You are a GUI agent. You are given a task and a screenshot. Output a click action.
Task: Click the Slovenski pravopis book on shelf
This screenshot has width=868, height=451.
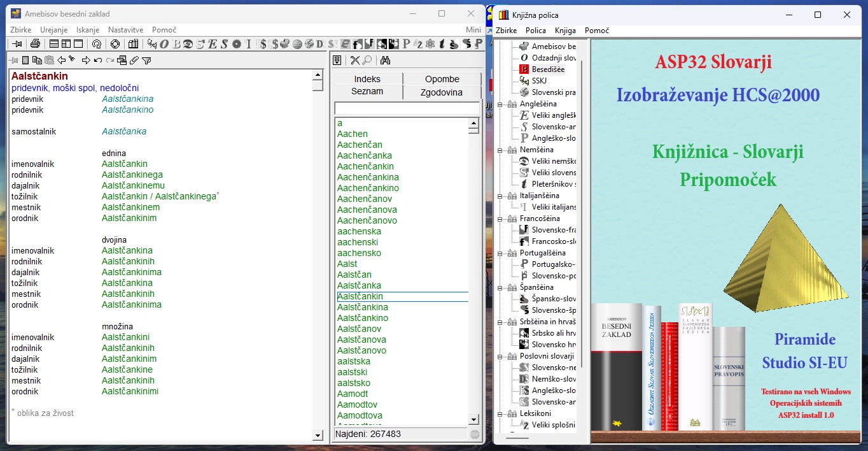[x=729, y=378]
